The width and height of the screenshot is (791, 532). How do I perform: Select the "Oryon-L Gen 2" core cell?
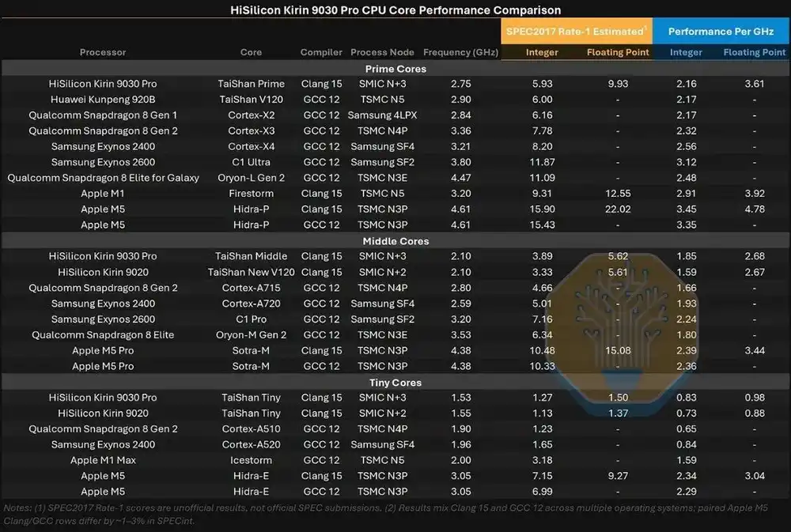click(x=252, y=178)
